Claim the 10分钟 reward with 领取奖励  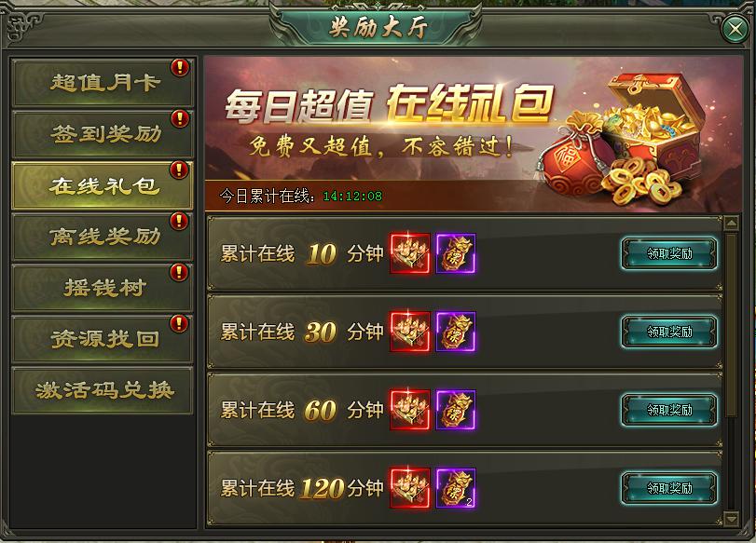pyautogui.click(x=669, y=253)
